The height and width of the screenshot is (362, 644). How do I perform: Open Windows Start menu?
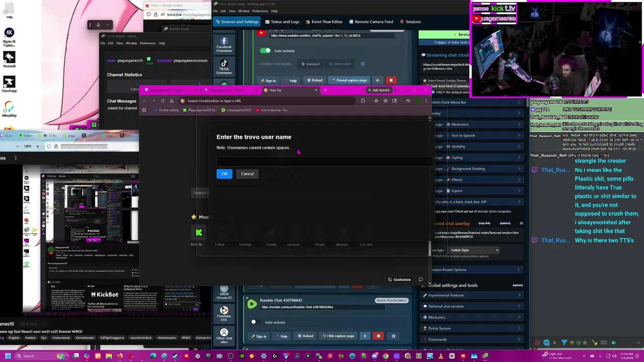pyautogui.click(x=8, y=356)
